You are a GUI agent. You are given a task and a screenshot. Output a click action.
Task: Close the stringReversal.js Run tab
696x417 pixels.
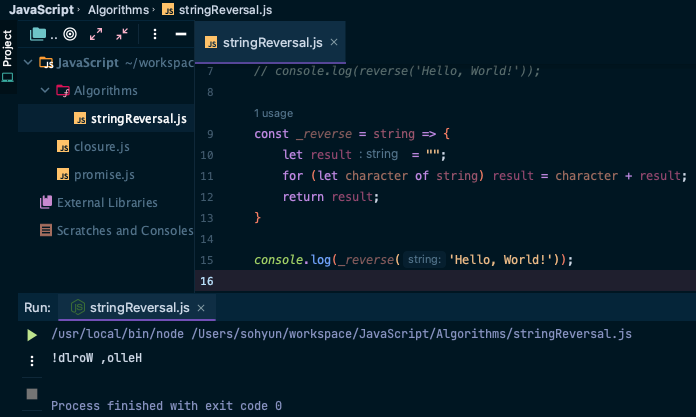201,308
